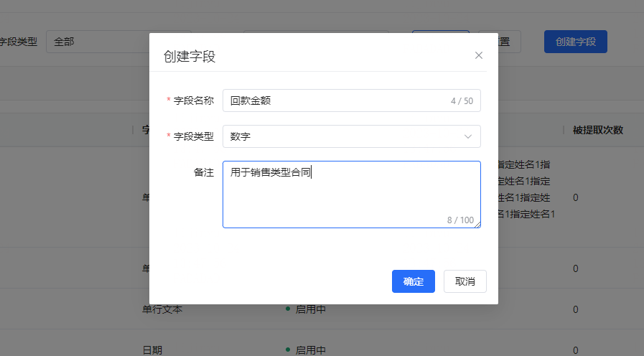This screenshot has width=644, height=356.
Task: Cancel using the 取消 button
Action: point(465,281)
